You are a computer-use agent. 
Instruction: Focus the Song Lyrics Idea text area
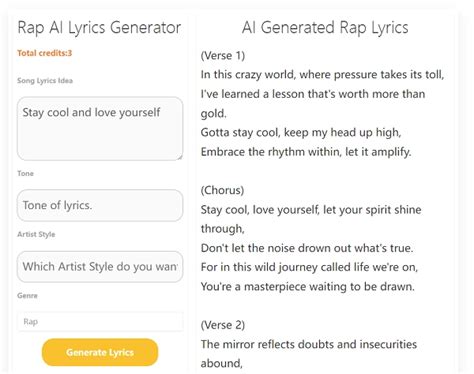pos(100,129)
